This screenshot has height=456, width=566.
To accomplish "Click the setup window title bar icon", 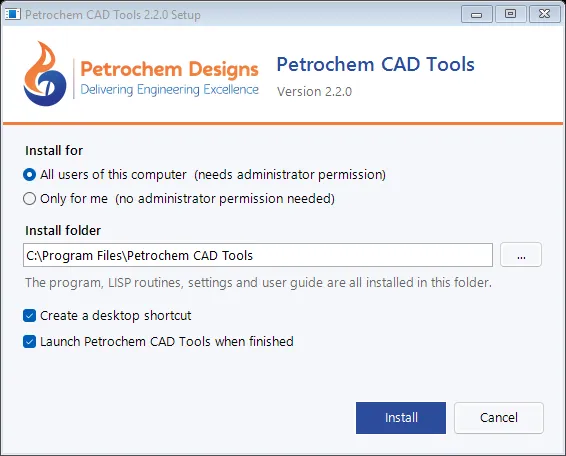I will tap(13, 14).
